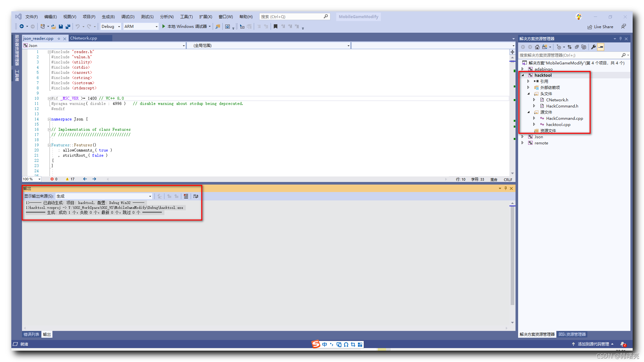Open the ARM platform dropdown
The height and width of the screenshot is (362, 644).
click(x=141, y=27)
